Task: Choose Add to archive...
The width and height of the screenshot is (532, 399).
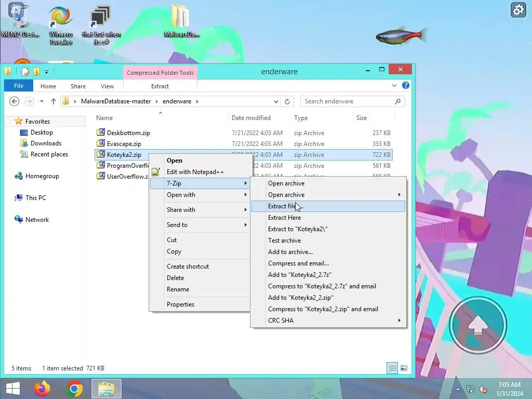Action: 328,252
